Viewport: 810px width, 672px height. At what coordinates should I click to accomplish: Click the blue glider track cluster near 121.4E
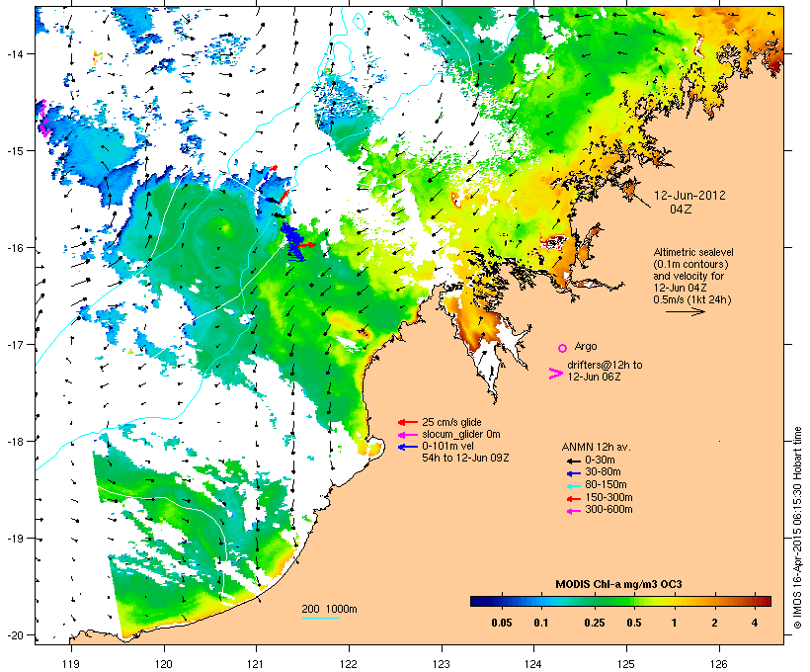pos(291,241)
